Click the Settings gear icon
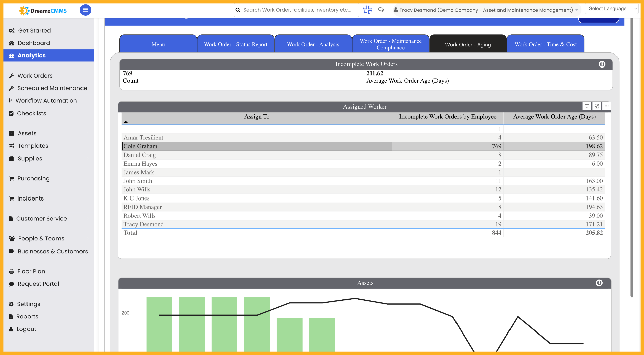644x355 pixels. pos(11,304)
